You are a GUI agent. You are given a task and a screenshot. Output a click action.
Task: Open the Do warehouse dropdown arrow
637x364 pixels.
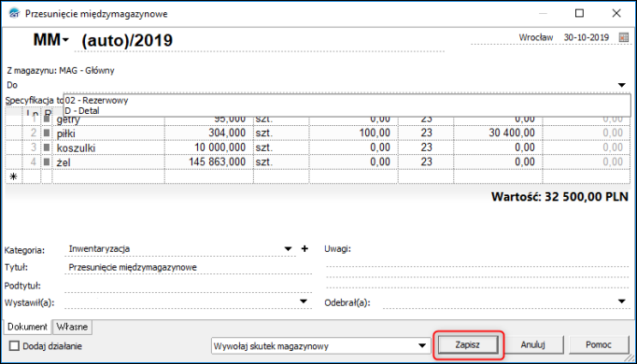(622, 85)
